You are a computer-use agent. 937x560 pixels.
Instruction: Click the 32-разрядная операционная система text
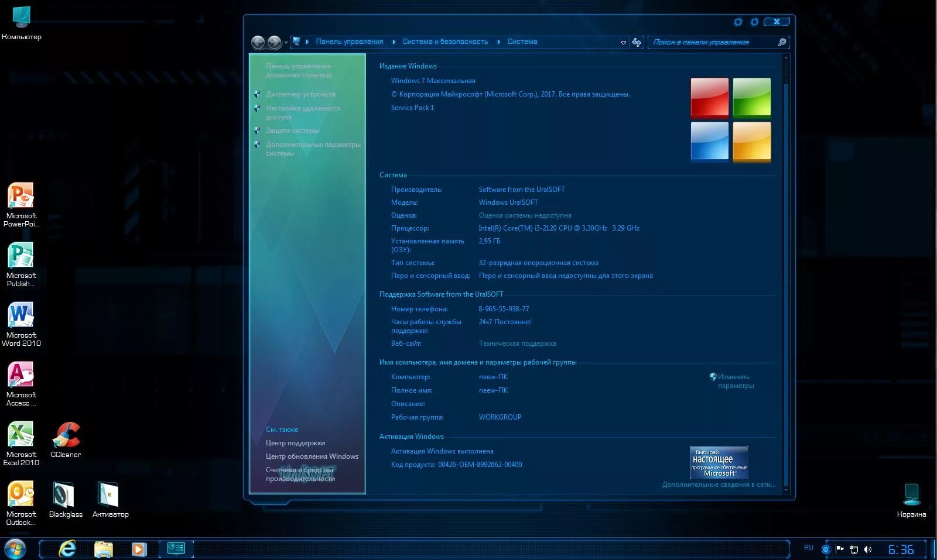coord(538,263)
